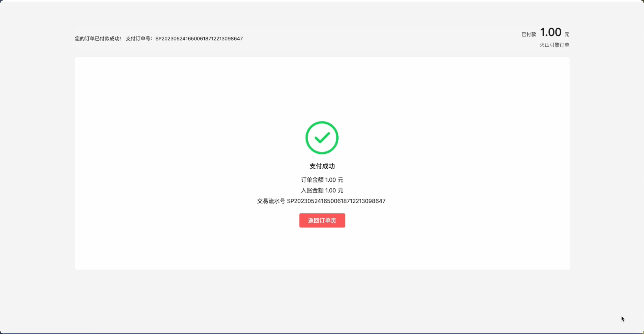Click the 支付订单号 label in the header
Screen dimensions: 644x334
coord(138,39)
